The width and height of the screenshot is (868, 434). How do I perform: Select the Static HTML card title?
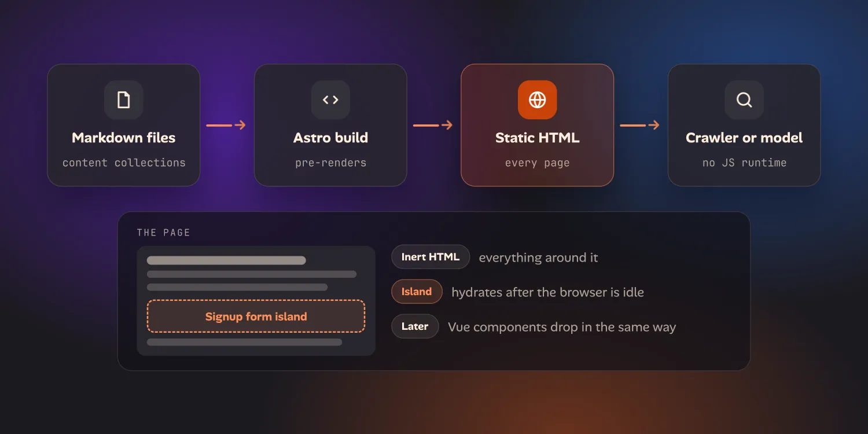tap(537, 138)
